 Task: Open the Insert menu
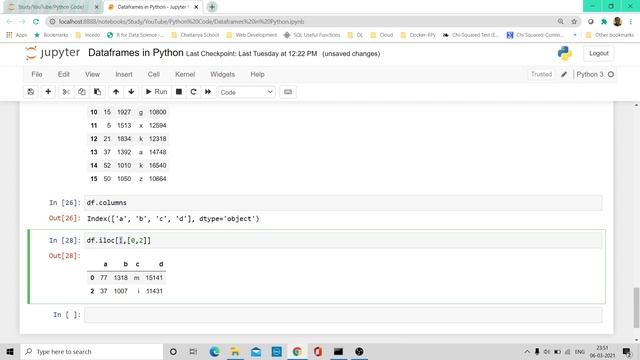[x=124, y=74]
